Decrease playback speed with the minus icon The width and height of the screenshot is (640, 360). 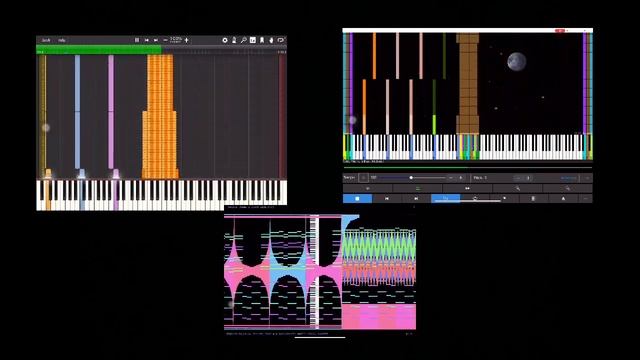tap(165, 40)
